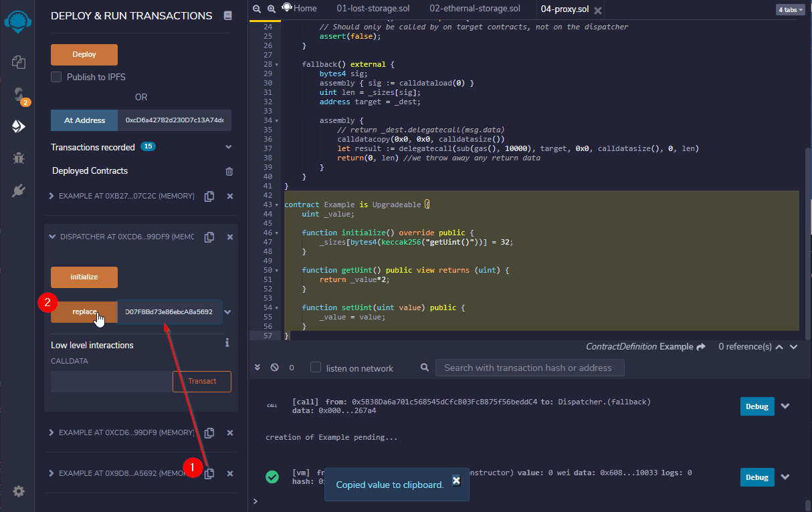Enable listen on network checkbox
Screen dimensions: 812x512
point(316,368)
